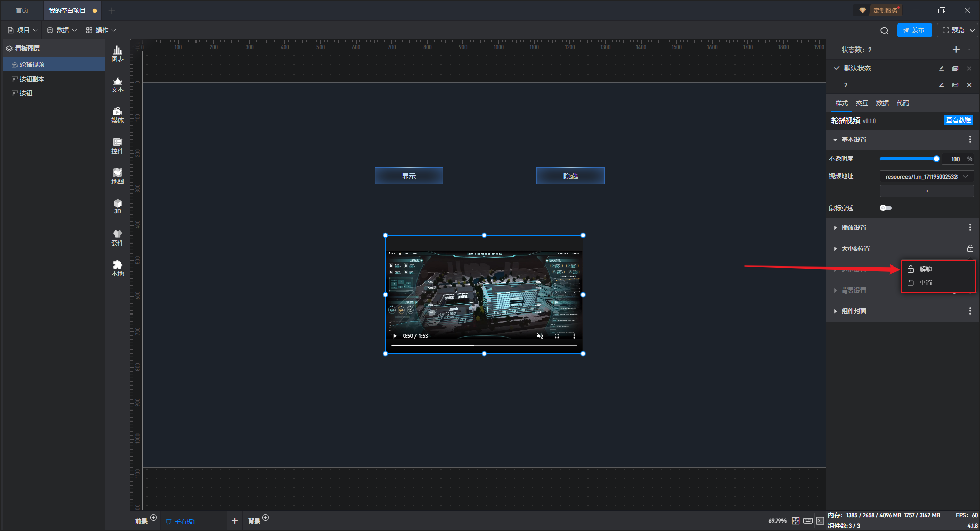
Task: Add another video address with plus button
Action: click(x=927, y=191)
